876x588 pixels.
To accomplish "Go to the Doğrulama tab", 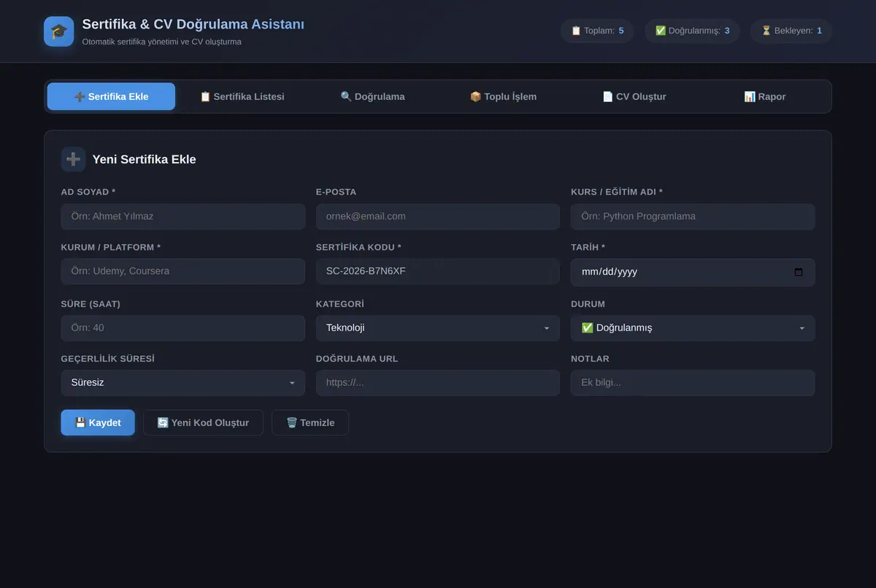I will (x=372, y=96).
